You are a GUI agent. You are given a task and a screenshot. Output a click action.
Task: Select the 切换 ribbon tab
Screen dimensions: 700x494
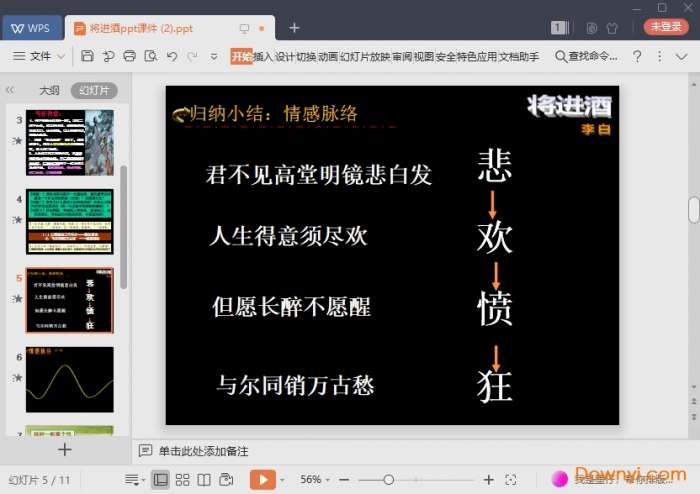tap(306, 56)
